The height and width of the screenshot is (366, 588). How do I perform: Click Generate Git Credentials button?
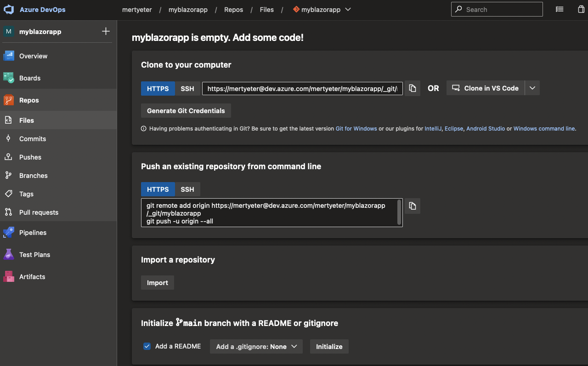(186, 111)
